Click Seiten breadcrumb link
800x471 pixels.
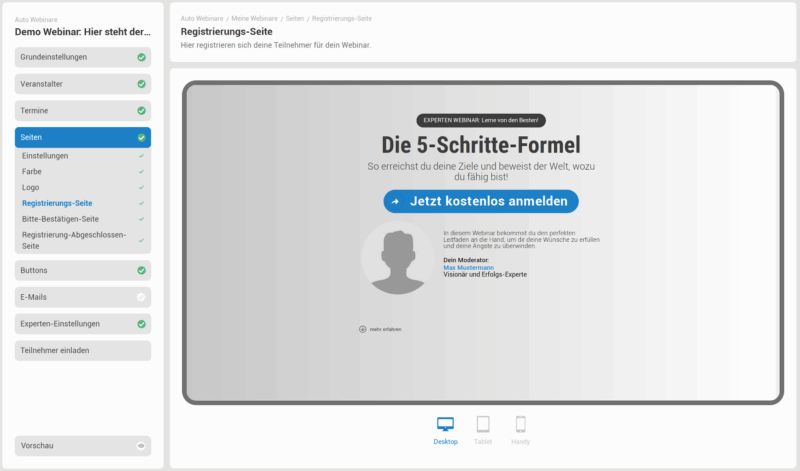[295, 18]
